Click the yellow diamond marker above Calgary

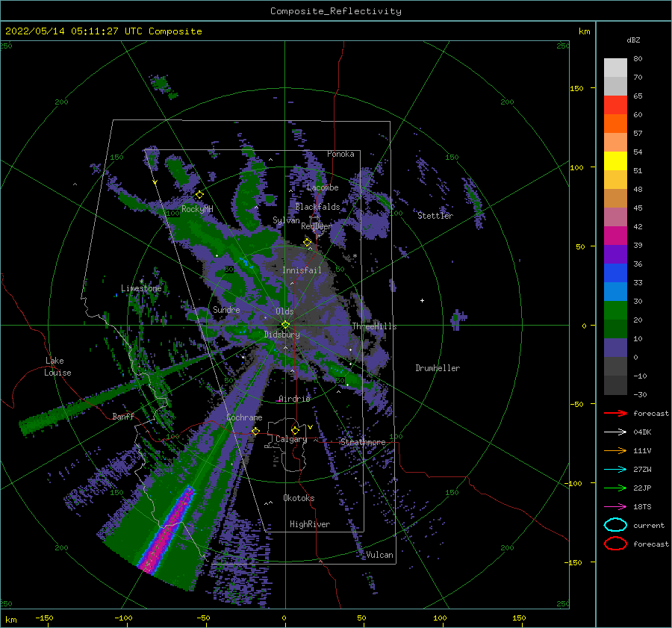[295, 430]
